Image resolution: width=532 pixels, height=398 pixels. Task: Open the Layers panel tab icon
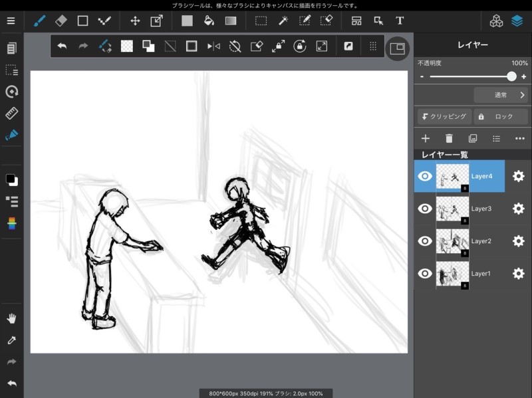[517, 21]
